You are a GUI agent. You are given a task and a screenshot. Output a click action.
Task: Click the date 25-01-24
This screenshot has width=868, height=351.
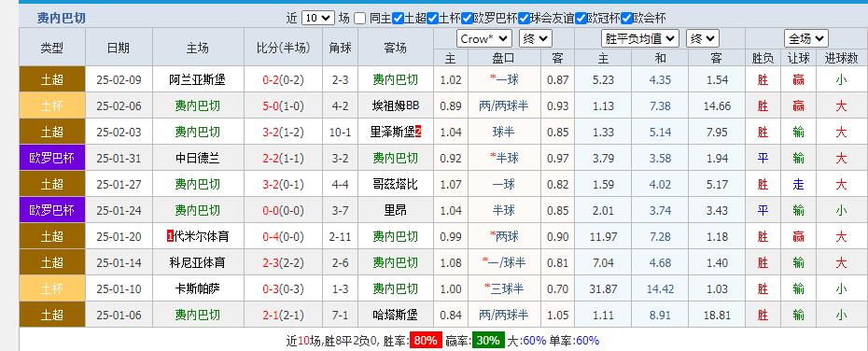click(119, 210)
